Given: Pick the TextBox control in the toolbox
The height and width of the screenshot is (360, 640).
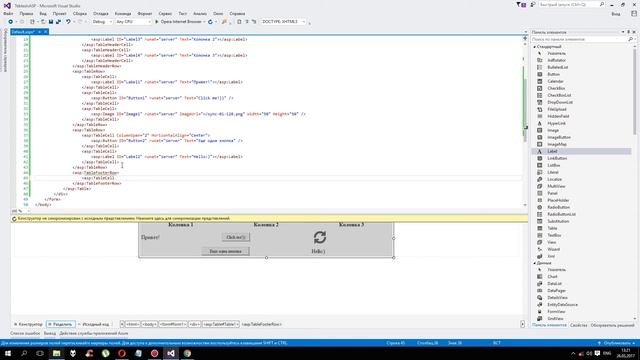Looking at the screenshot, I should point(554,235).
